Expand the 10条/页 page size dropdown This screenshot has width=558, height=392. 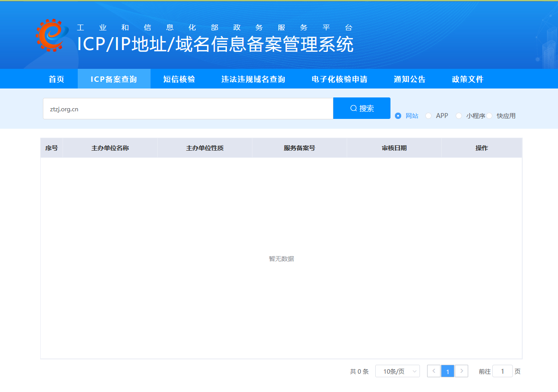tap(398, 371)
